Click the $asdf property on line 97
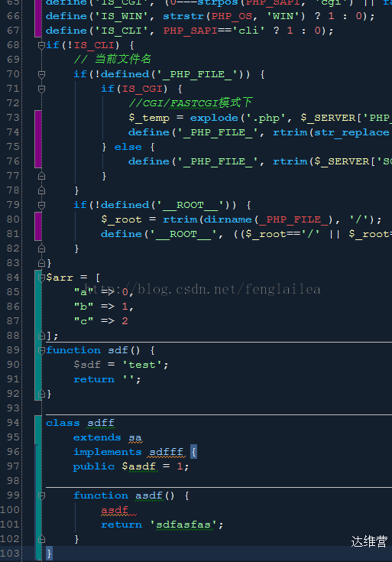The image size is (392, 562). coord(138,466)
